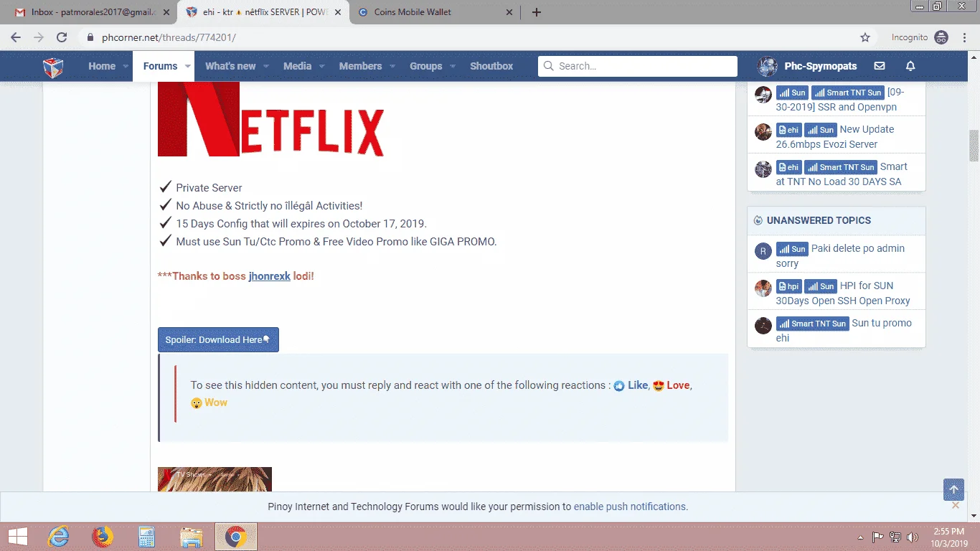Click the scroll-to-top arrow button
This screenshot has width=980, height=551.
pos(953,489)
